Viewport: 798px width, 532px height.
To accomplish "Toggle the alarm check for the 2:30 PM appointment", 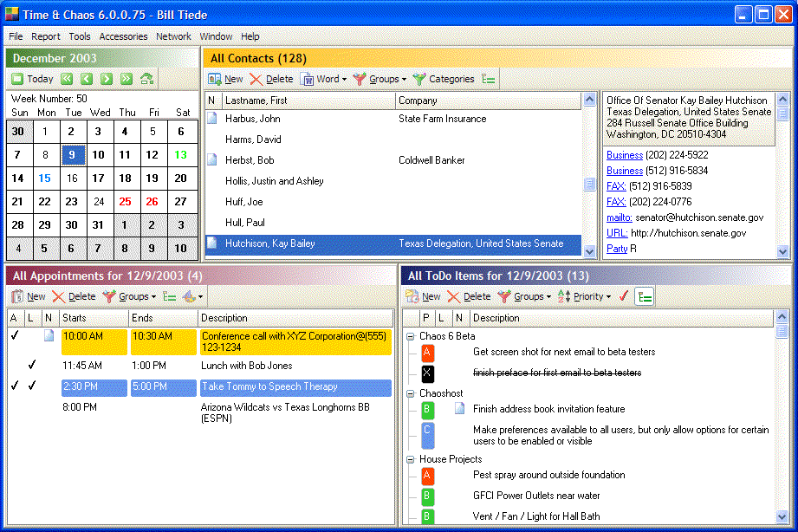I will tap(16, 386).
